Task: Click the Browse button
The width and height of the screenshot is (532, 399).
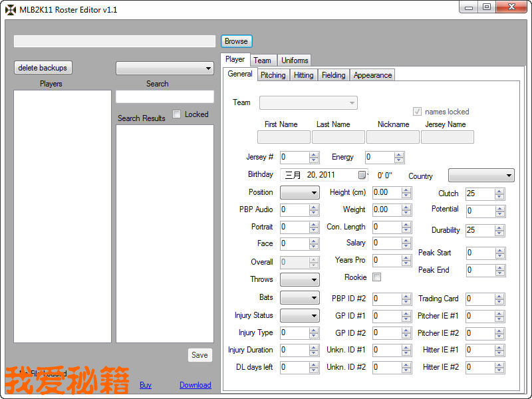Action: 236,41
